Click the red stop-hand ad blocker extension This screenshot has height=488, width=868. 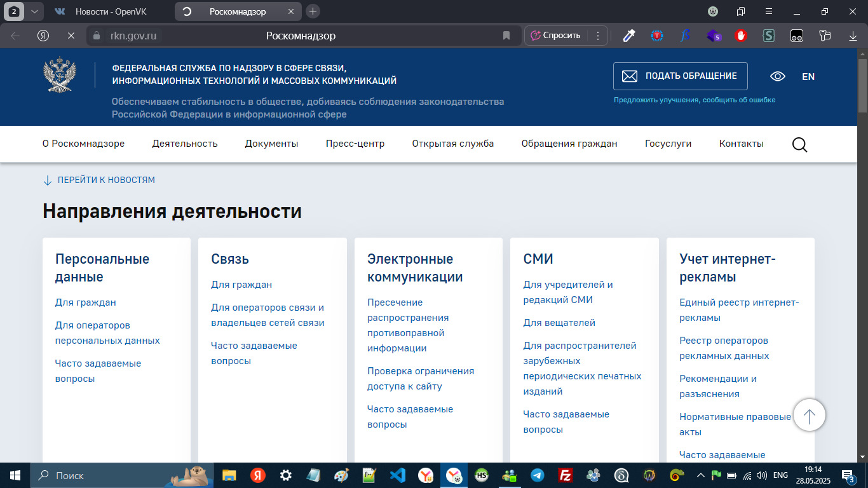(x=740, y=36)
